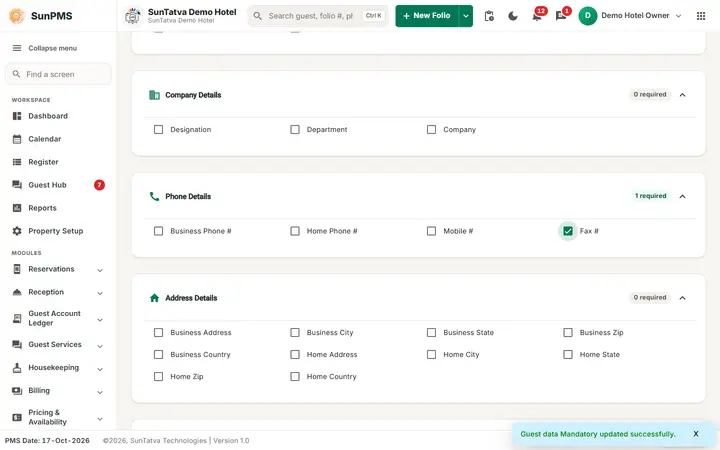
Task: Enable the Business Country checkbox
Action: coord(158,354)
